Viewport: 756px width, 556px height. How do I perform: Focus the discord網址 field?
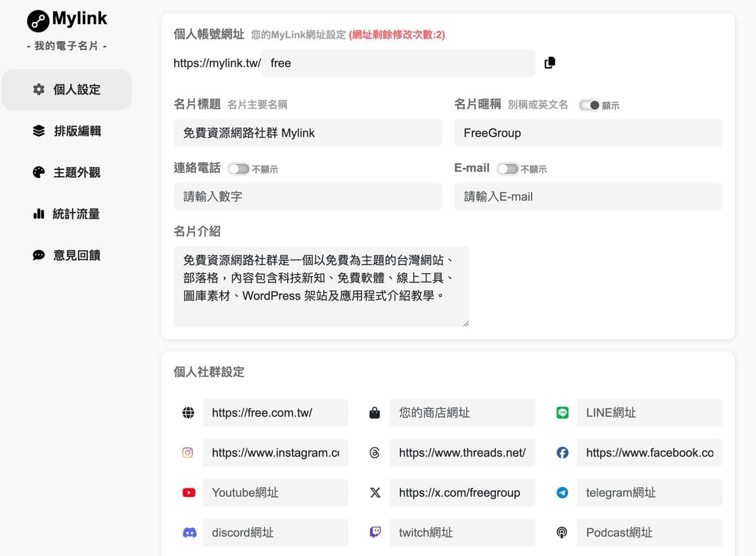coord(275,532)
